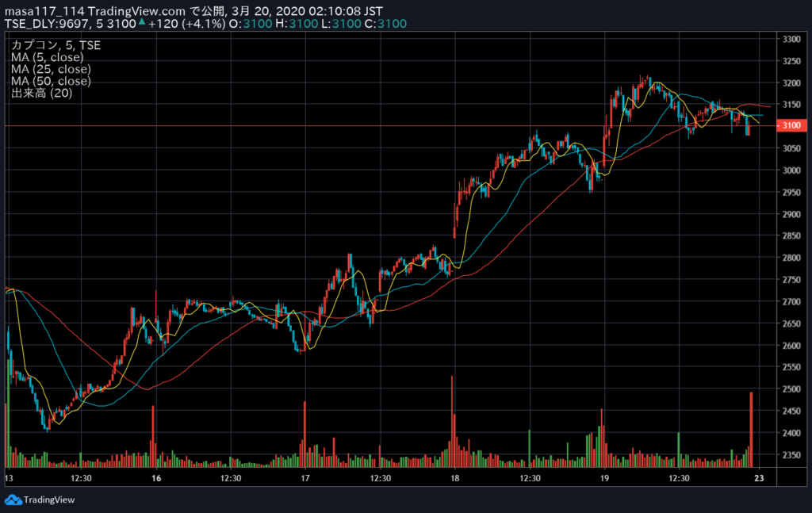Click the 2550 price axis label

pos(791,367)
